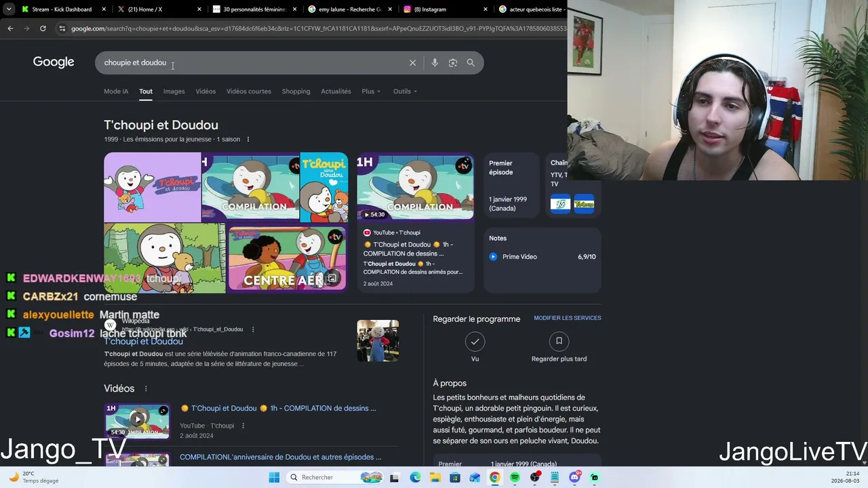Open File Explorer from the taskbar
The image size is (868, 488).
tap(435, 477)
